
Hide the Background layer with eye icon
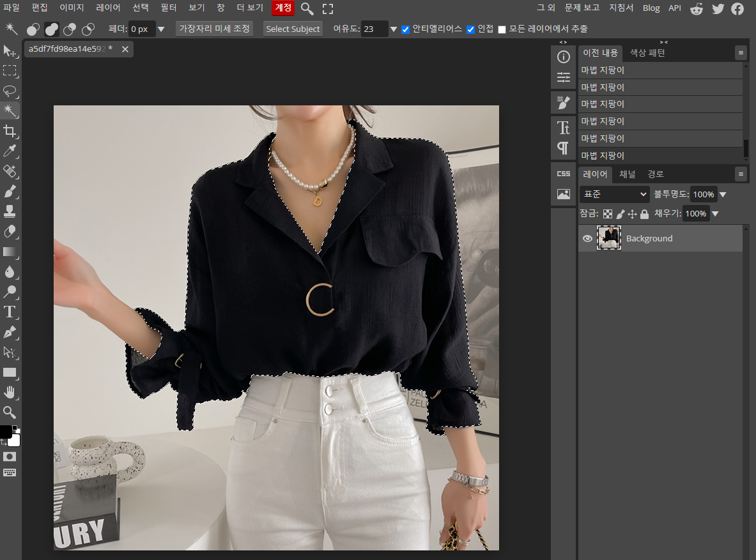587,239
